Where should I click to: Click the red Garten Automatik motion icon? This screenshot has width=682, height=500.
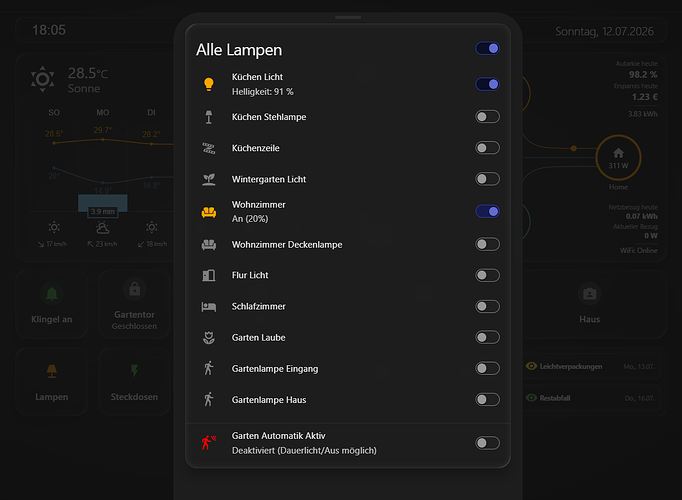209,443
